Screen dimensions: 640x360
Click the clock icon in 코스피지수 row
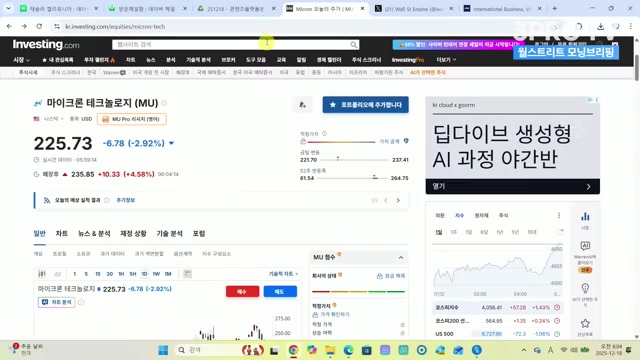click(x=557, y=307)
